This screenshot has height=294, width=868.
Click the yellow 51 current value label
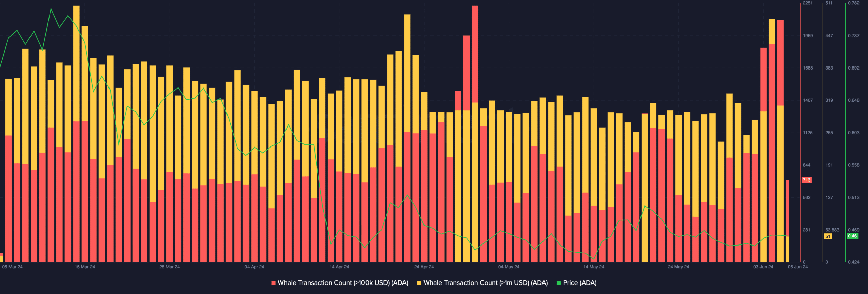coord(828,236)
